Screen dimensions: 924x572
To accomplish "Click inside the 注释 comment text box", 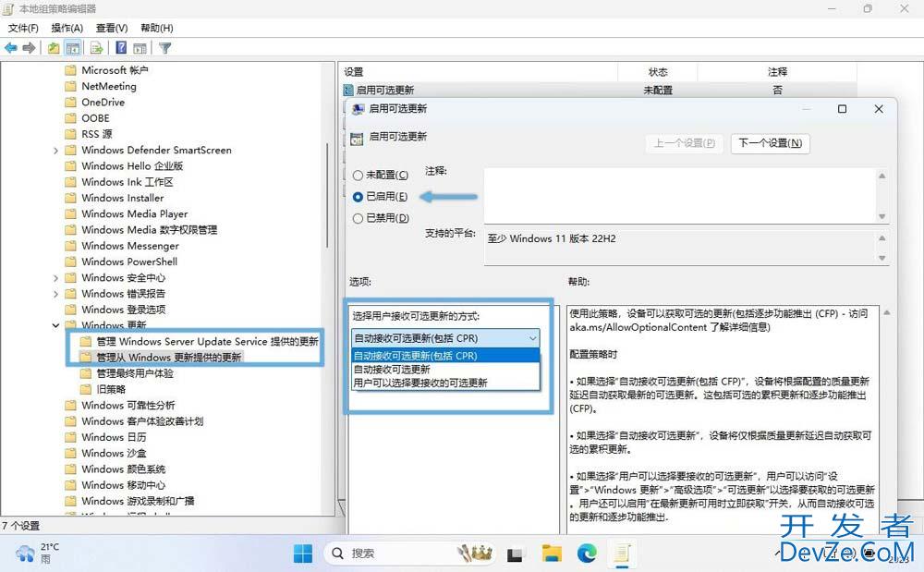I will click(x=680, y=196).
